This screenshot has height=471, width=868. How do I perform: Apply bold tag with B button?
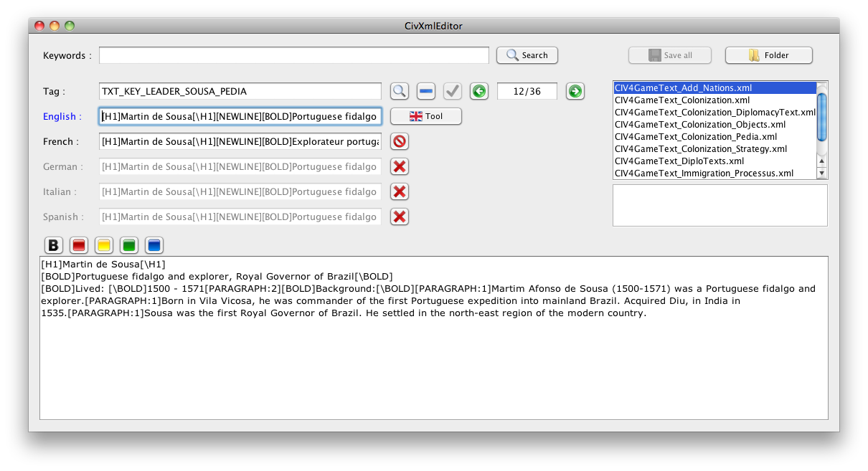pos(54,245)
